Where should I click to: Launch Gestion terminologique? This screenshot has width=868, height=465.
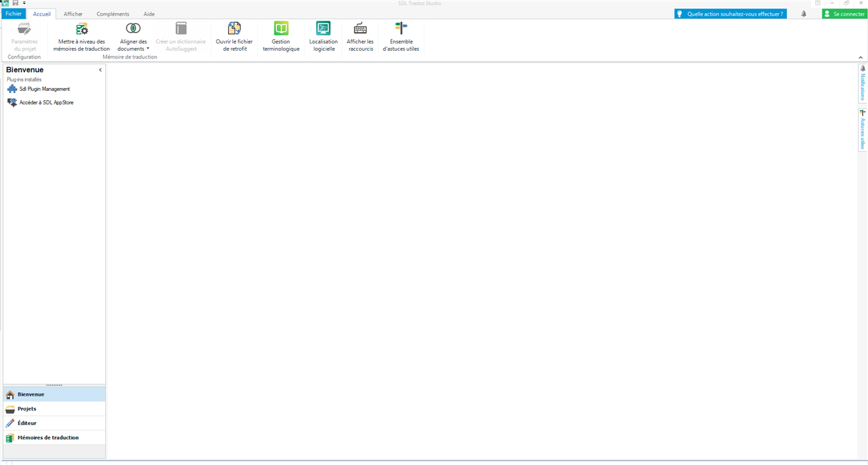pyautogui.click(x=281, y=36)
